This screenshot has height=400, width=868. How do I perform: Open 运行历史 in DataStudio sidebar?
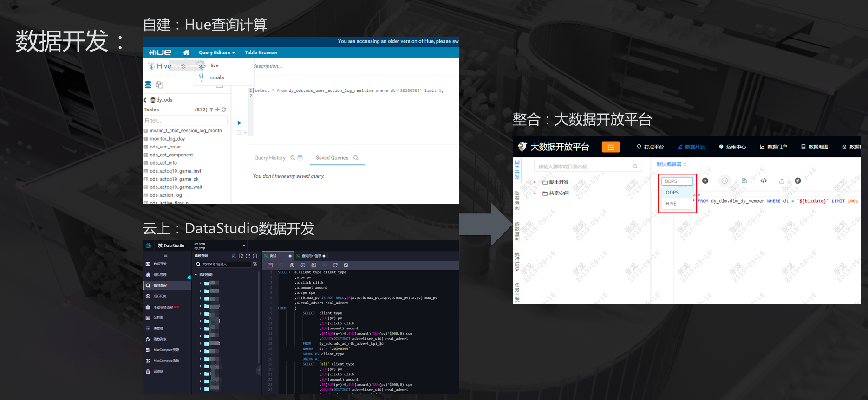click(x=160, y=296)
